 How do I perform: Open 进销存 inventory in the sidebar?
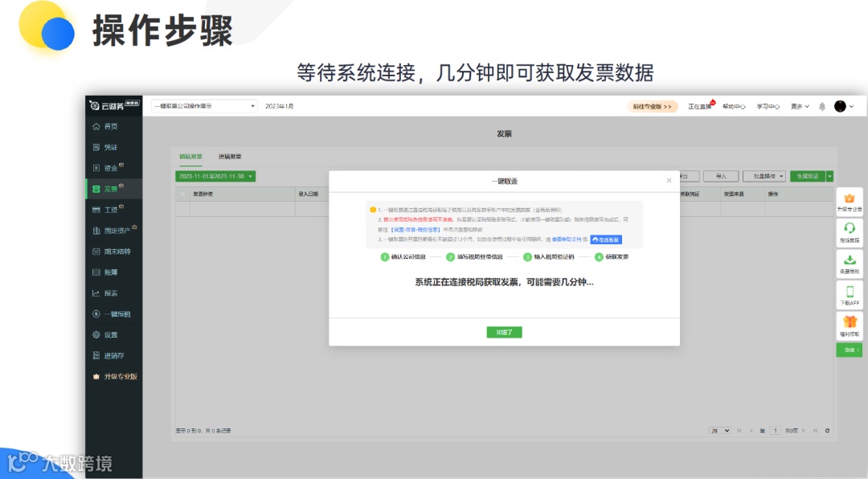(x=113, y=355)
